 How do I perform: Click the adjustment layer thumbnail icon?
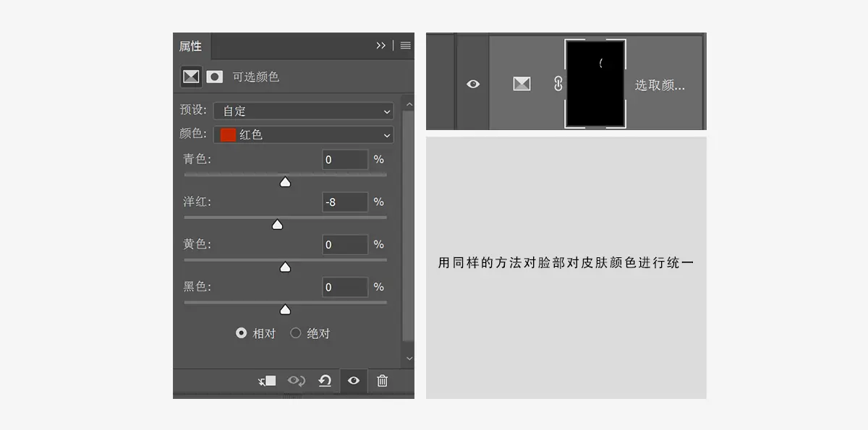pos(522,85)
